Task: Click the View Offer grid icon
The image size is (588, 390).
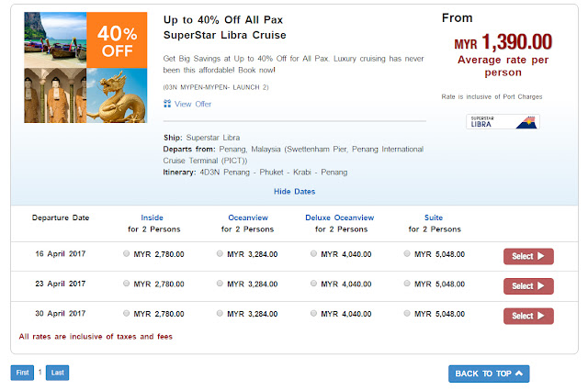Action: pyautogui.click(x=167, y=104)
